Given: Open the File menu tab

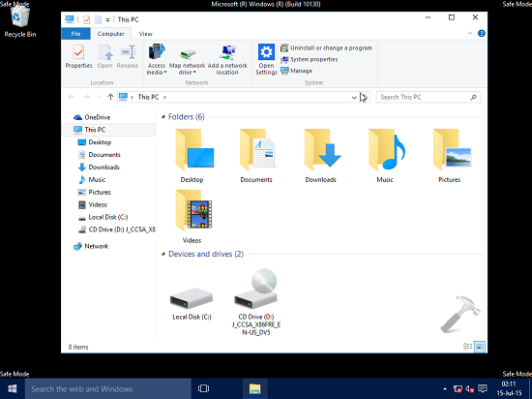Looking at the screenshot, I should coord(76,34).
